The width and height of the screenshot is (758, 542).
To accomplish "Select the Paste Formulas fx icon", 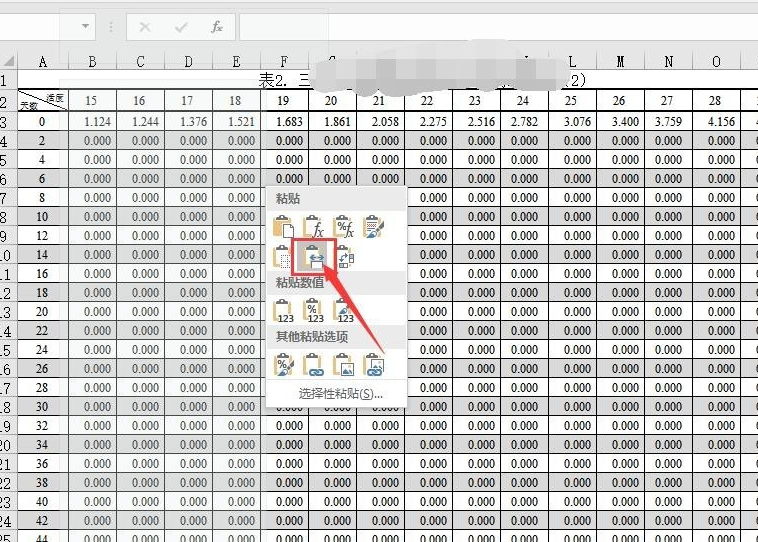I will pos(313,227).
